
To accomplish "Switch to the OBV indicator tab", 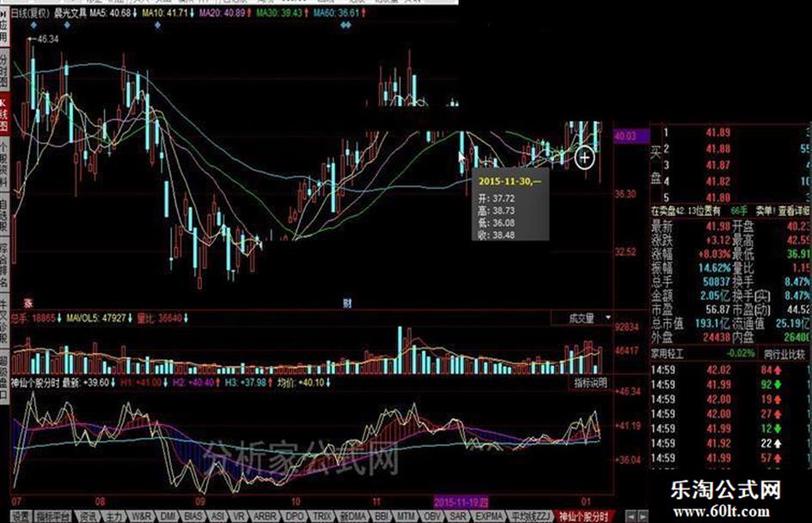I will click(432, 516).
